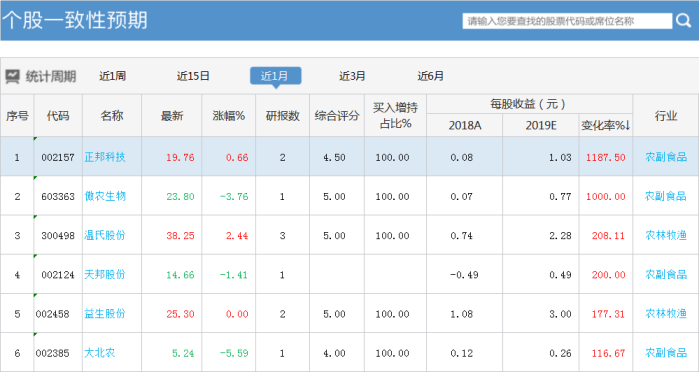Image resolution: width=700 pixels, height=373 pixels.
Task: Click the 综合评分 column header
Action: point(337,116)
